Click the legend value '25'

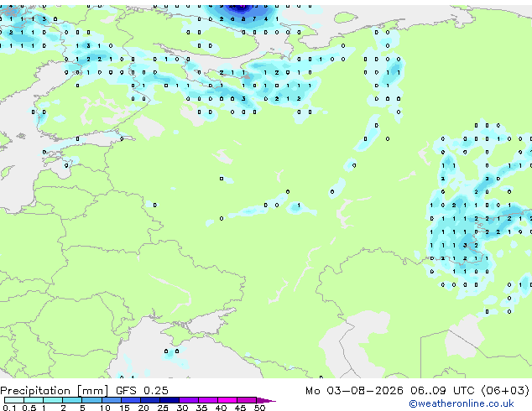point(163,408)
